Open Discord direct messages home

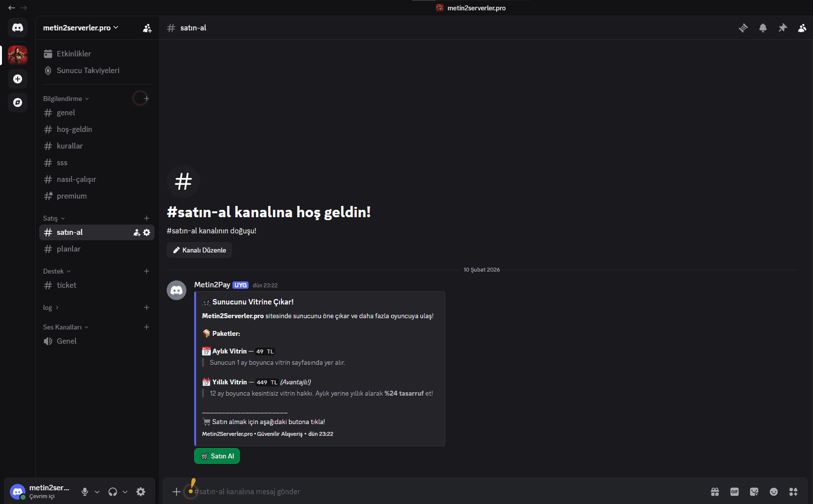[x=18, y=27]
